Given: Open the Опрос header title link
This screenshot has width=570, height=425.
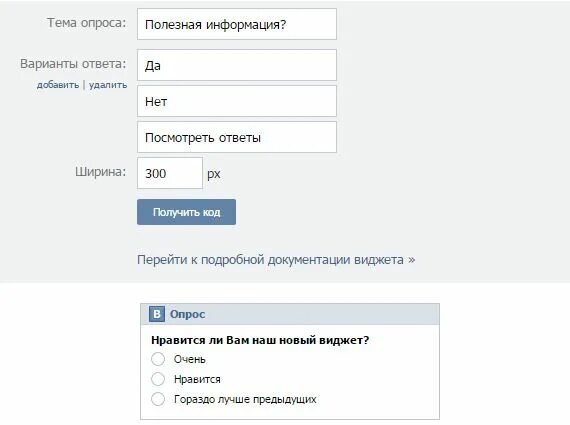Looking at the screenshot, I should 188,314.
